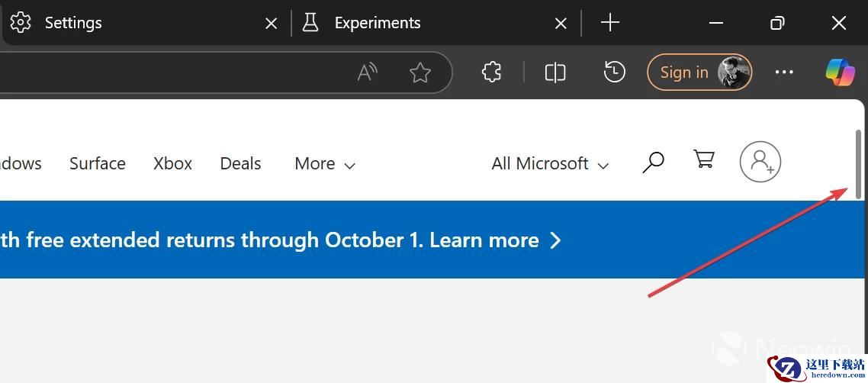Open browser History clock icon
This screenshot has width=868, height=383.
(614, 72)
